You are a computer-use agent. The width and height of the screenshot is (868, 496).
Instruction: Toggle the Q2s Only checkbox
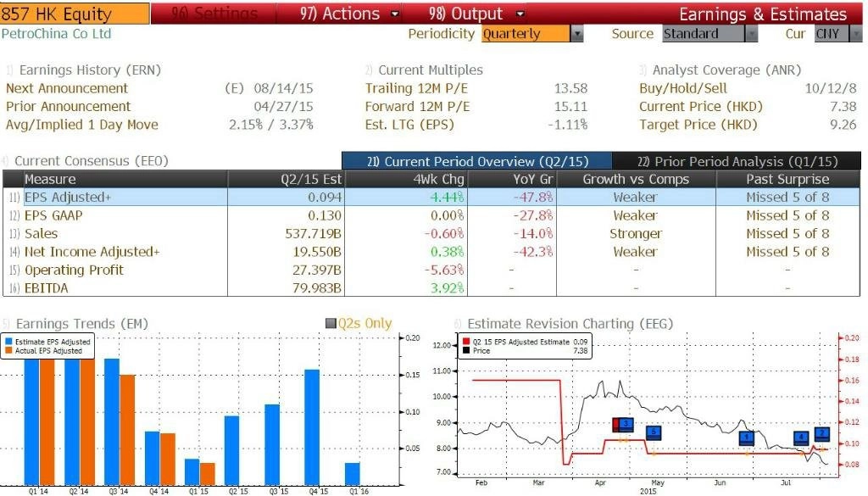331,323
